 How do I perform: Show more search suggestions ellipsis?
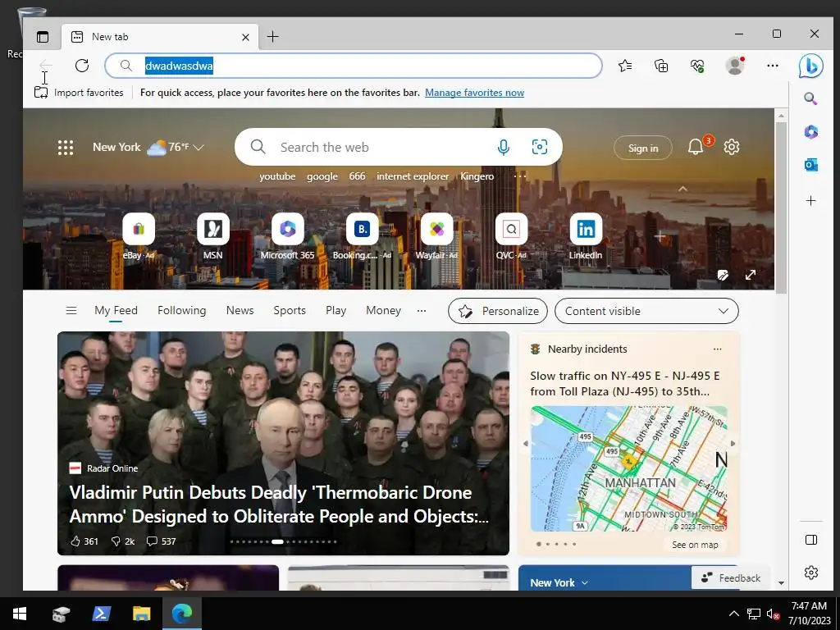click(x=519, y=176)
